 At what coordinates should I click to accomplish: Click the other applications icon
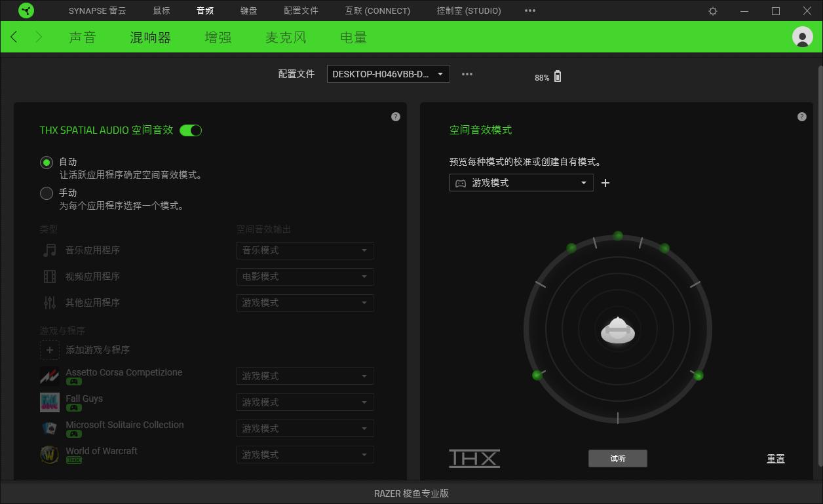pos(49,302)
